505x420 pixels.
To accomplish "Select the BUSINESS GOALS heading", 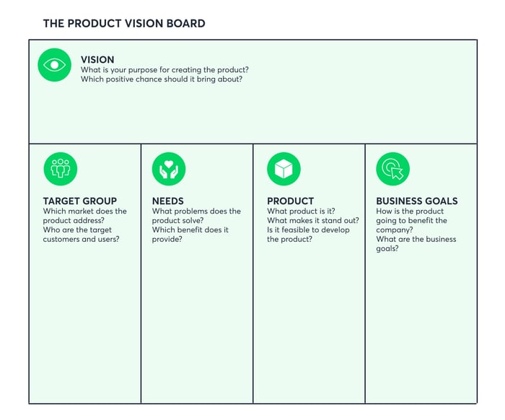I will pyautogui.click(x=417, y=201).
